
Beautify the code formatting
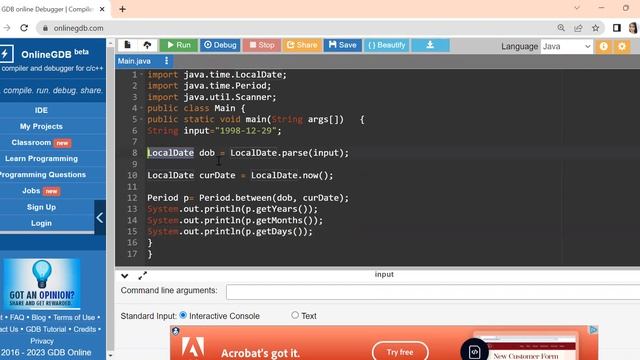point(387,45)
